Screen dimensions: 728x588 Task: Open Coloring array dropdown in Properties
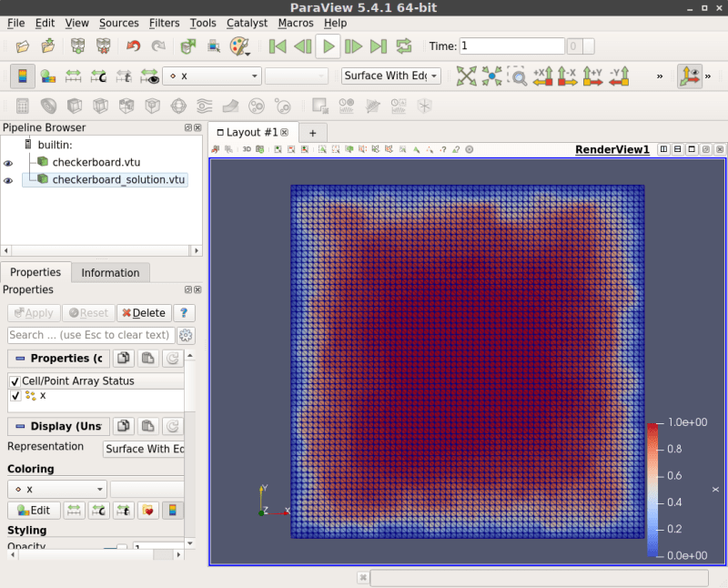[57, 489]
